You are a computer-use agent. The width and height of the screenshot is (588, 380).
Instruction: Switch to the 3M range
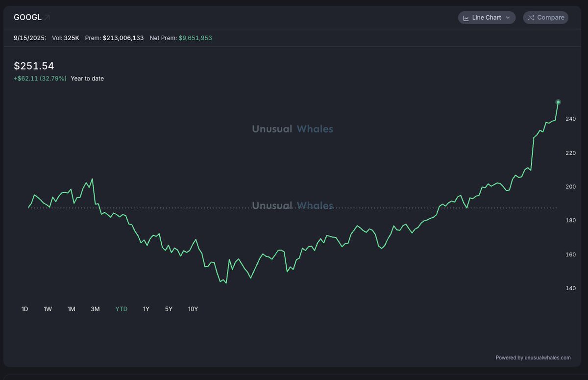[x=95, y=309]
